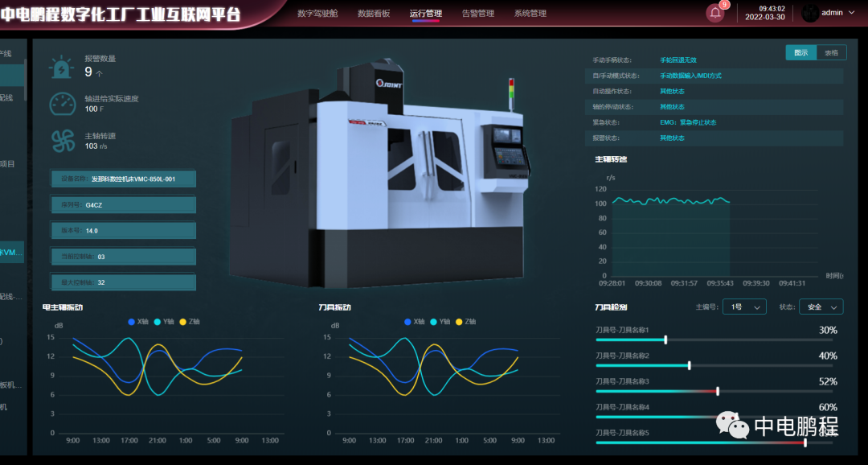This screenshot has width=868, height=465.
Task: Click the 52% tool wear slider handle
Action: tap(718, 391)
